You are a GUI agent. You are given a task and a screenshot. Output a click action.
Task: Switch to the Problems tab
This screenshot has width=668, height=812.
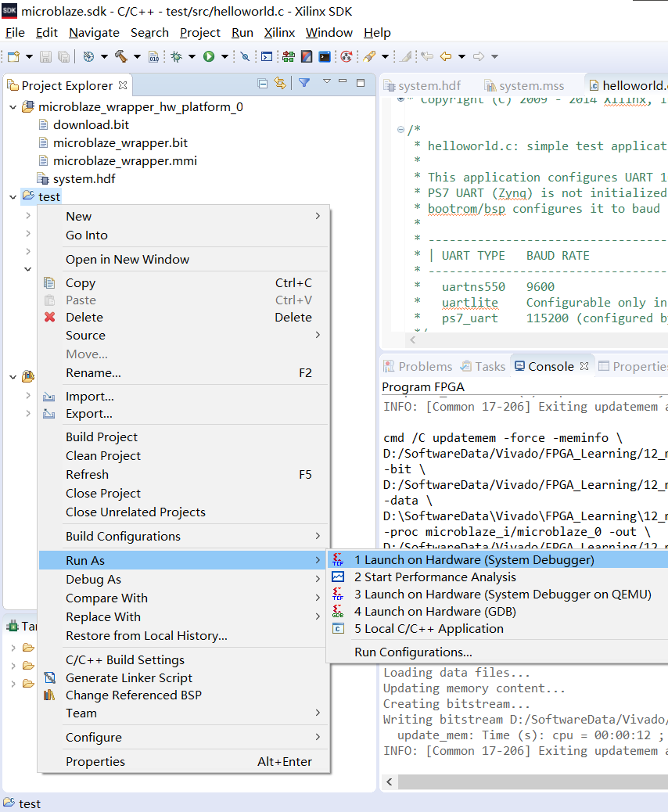(x=425, y=366)
